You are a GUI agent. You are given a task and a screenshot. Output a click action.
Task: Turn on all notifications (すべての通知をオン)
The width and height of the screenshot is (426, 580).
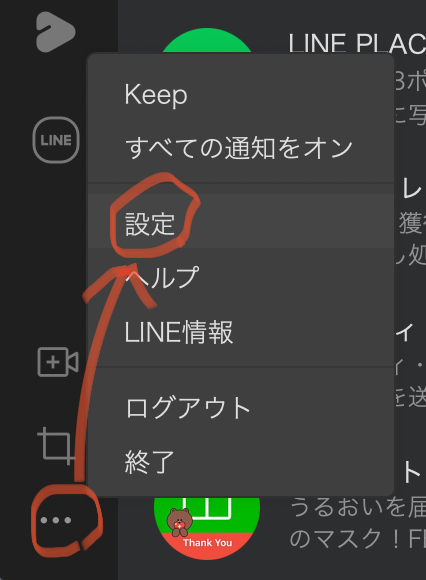click(240, 148)
